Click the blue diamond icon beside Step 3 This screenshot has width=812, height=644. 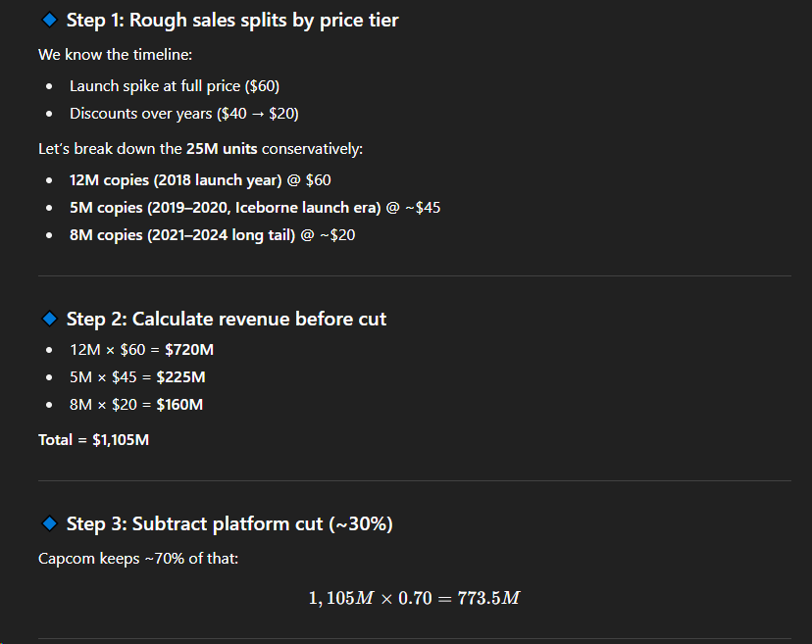click(49, 523)
